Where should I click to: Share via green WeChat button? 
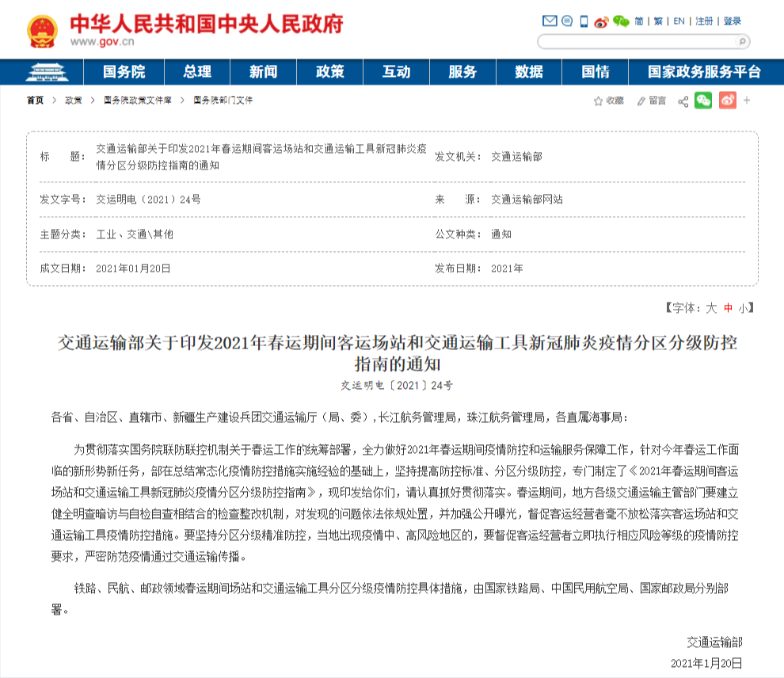click(x=703, y=101)
